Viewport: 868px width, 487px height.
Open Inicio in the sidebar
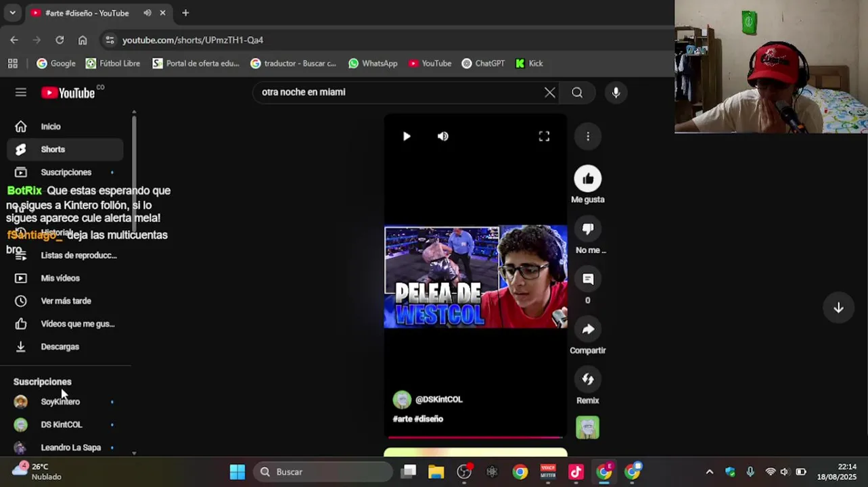tap(66, 126)
